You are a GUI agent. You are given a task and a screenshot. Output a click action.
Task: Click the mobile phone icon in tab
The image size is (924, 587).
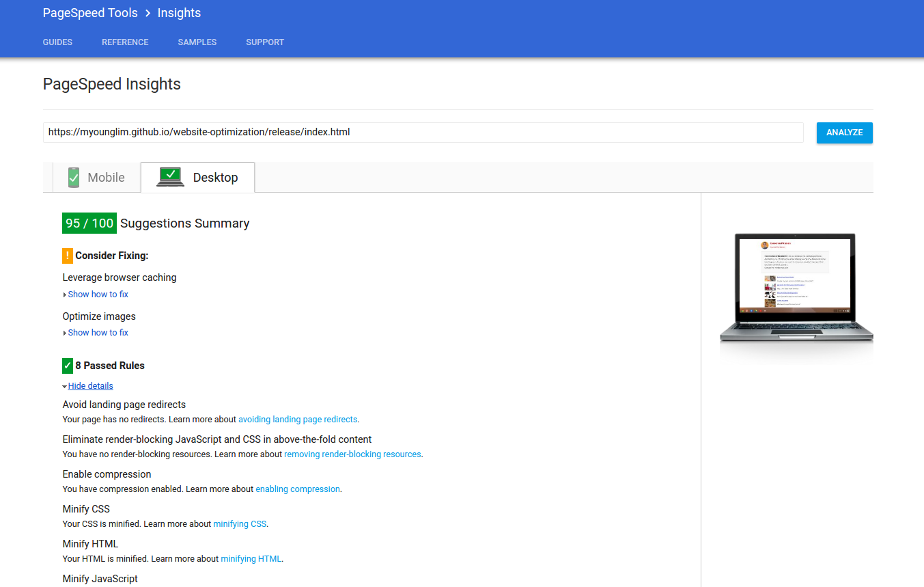coord(74,178)
